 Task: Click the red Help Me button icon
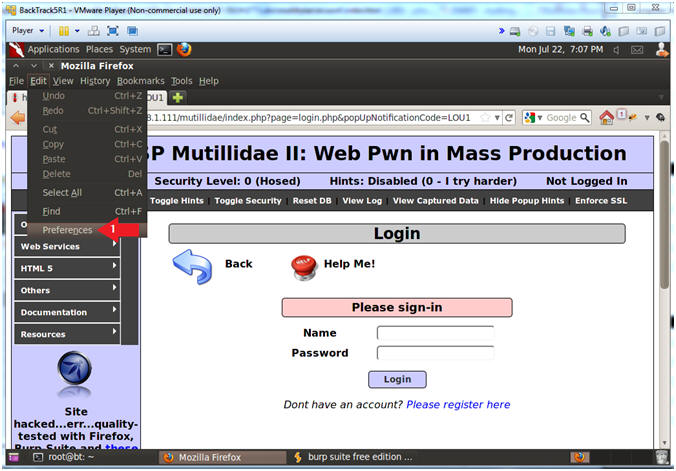305,267
